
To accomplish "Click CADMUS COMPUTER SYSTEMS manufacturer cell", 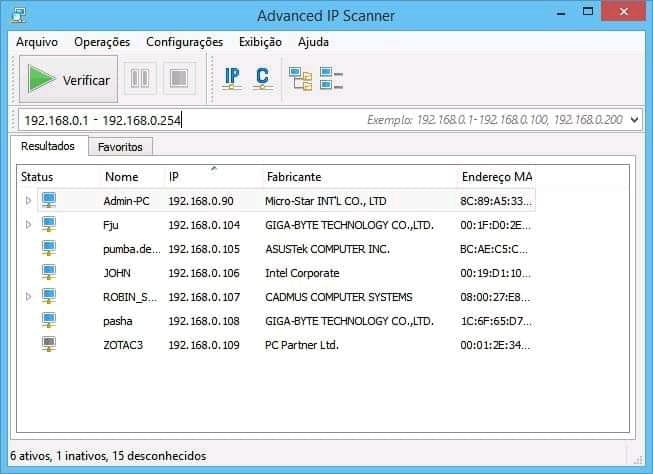I will pyautogui.click(x=339, y=297).
